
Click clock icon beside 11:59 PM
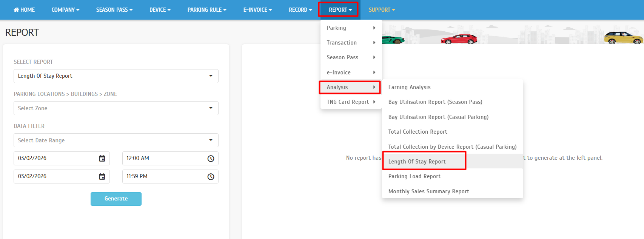pyautogui.click(x=211, y=177)
